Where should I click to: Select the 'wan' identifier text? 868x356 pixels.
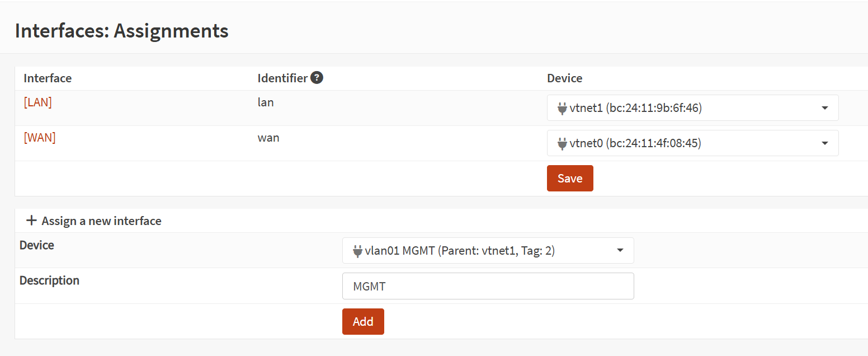click(268, 138)
